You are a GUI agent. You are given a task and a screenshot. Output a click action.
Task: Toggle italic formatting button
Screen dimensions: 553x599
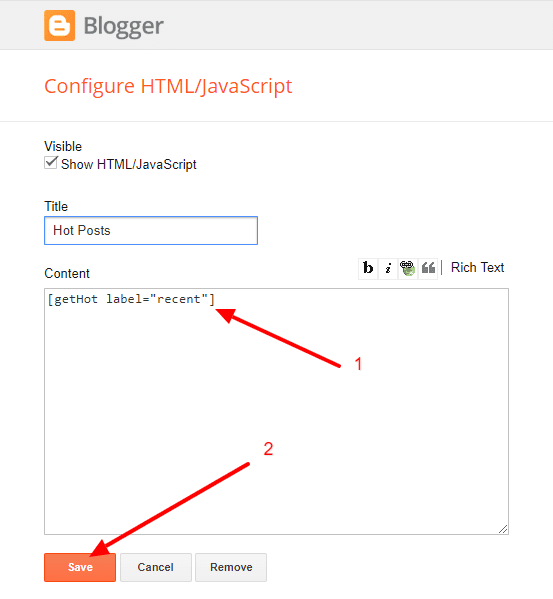pyautogui.click(x=388, y=268)
